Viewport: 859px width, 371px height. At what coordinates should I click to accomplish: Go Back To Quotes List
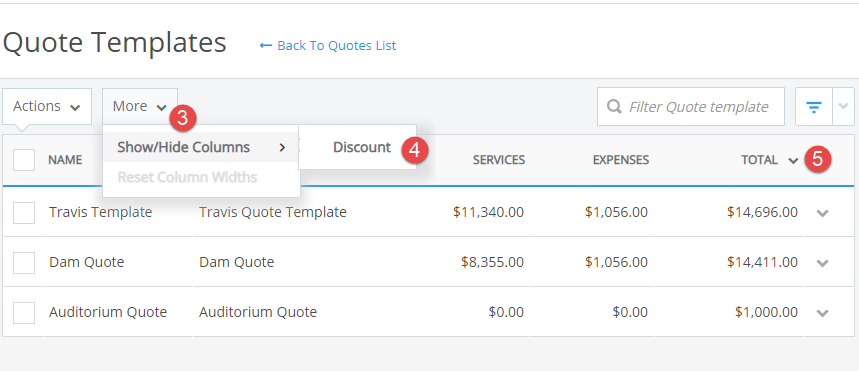pos(336,45)
